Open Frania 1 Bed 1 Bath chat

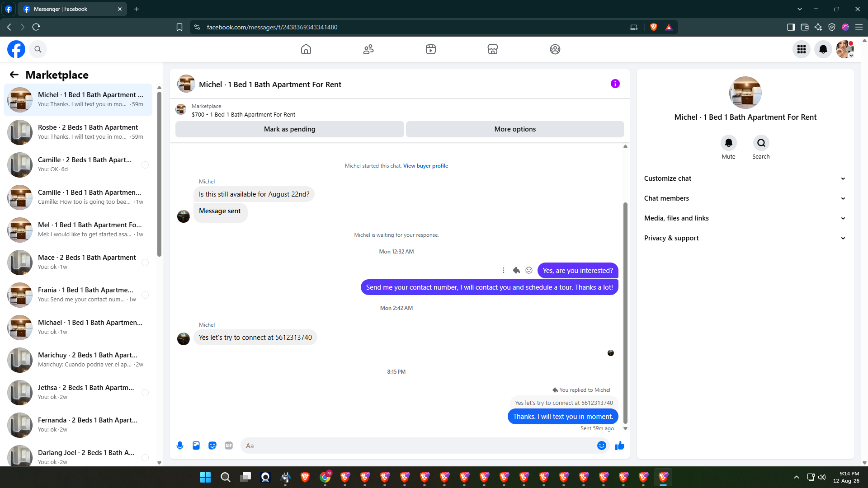[x=78, y=295]
